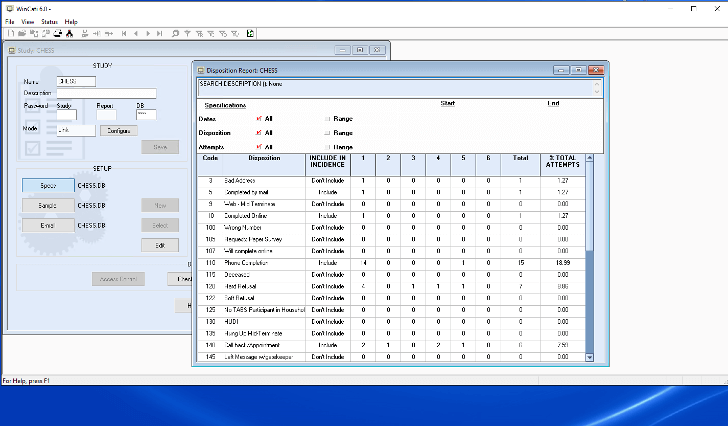728x426 pixels.
Task: Click the Edit button in Setup
Action: (160, 245)
